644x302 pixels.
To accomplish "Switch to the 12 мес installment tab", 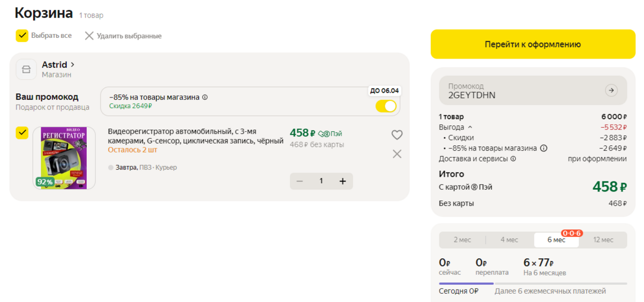I will point(603,239).
